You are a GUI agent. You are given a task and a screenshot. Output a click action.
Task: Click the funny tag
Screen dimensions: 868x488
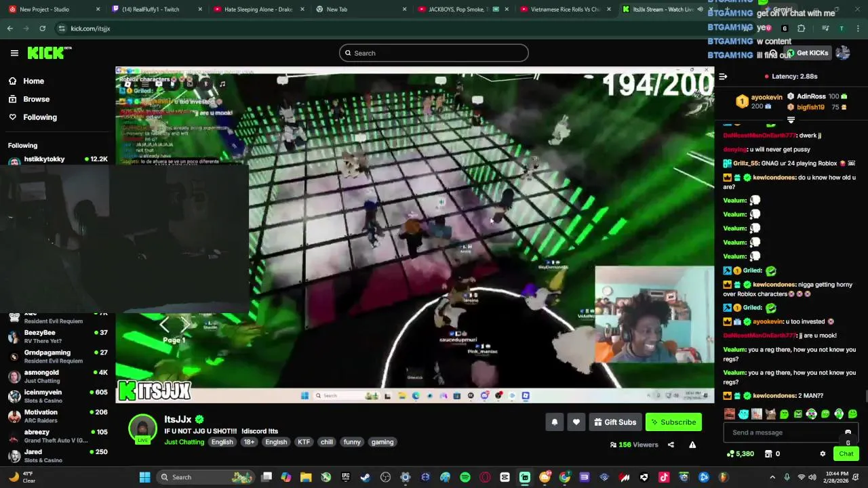[352, 442]
